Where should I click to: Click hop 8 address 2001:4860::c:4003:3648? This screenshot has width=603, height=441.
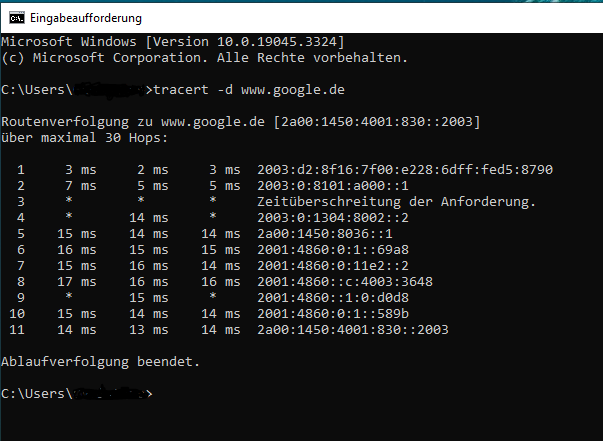click(345, 282)
